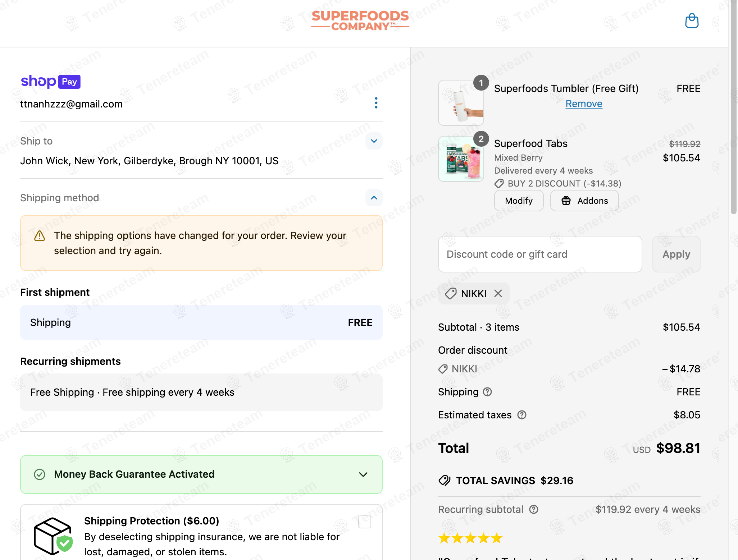
Task: Click the John Wick shipping address text
Action: 149,161
